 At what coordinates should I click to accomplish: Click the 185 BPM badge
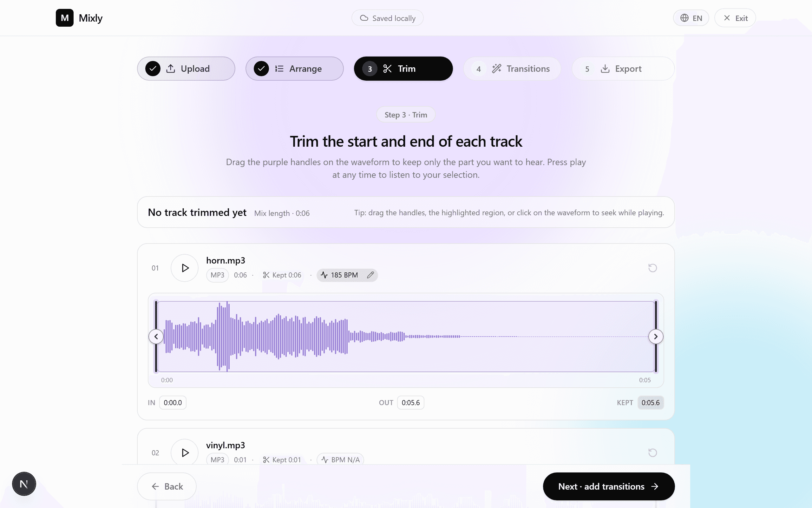click(x=347, y=275)
